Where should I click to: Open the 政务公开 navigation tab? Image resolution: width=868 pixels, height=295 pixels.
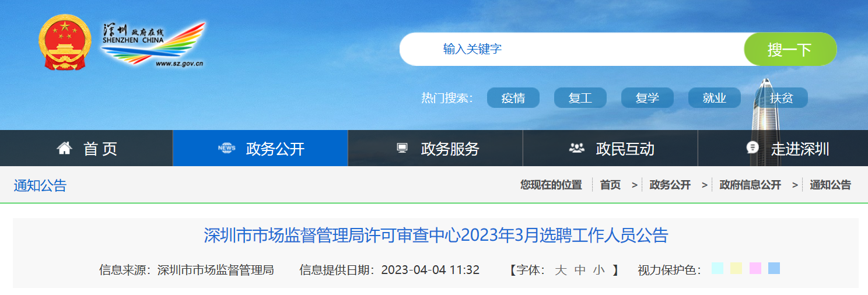[261, 148]
